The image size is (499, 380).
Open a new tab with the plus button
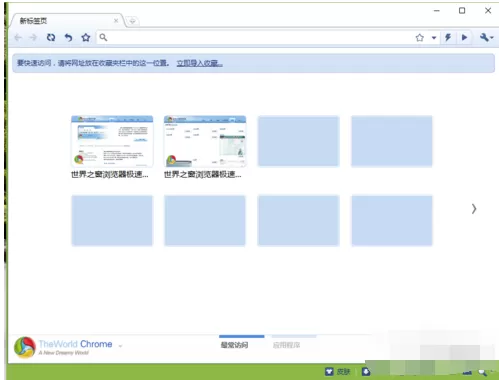132,21
